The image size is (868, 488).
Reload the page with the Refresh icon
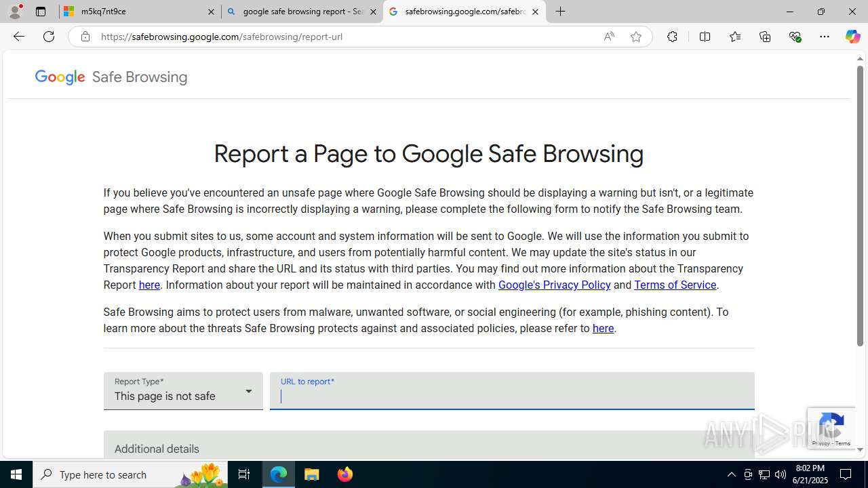49,37
